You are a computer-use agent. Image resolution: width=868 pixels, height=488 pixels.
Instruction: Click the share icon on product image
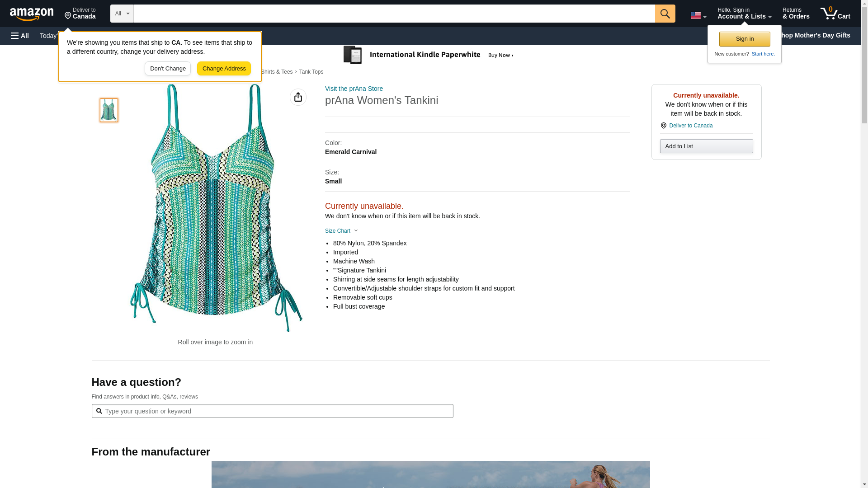pos(298,97)
